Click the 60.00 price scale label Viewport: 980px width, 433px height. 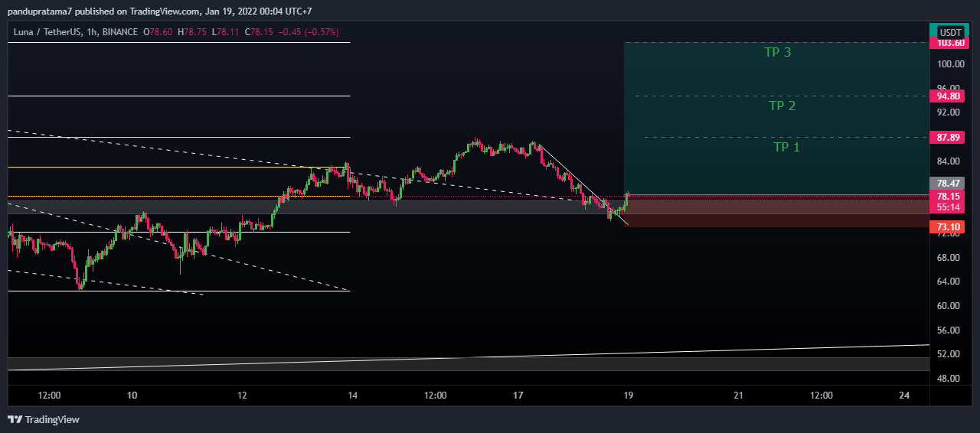[x=949, y=306]
